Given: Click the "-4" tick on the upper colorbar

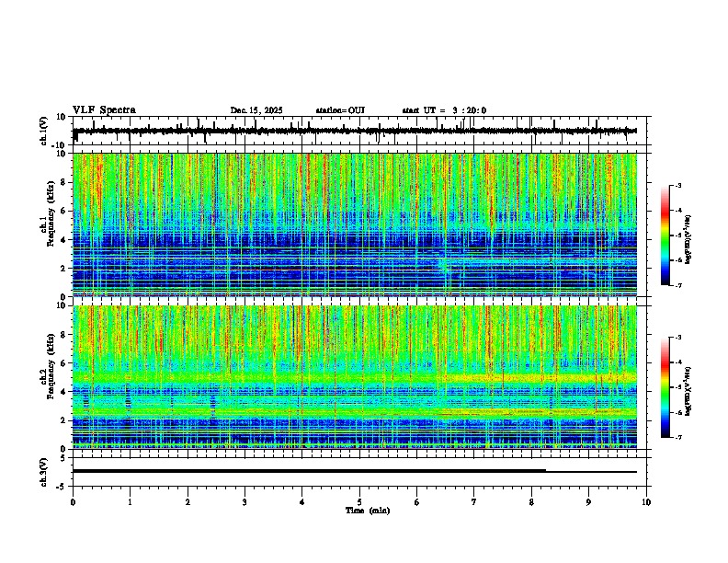Looking at the screenshot, I should (x=678, y=211).
